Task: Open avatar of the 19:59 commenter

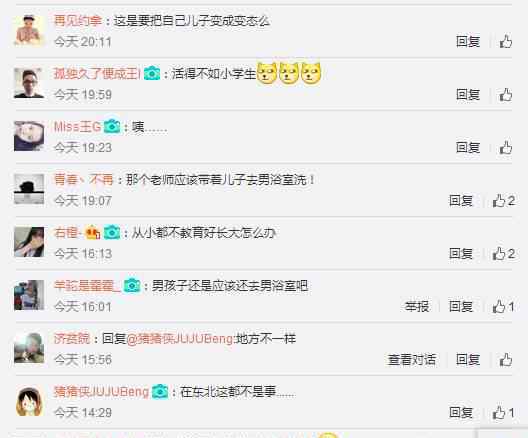Action: pos(29,83)
